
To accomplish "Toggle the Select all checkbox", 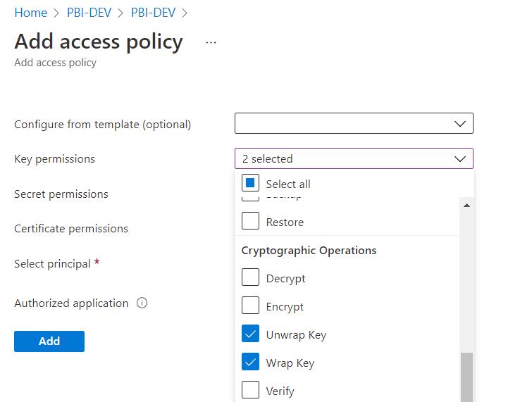I will (251, 184).
